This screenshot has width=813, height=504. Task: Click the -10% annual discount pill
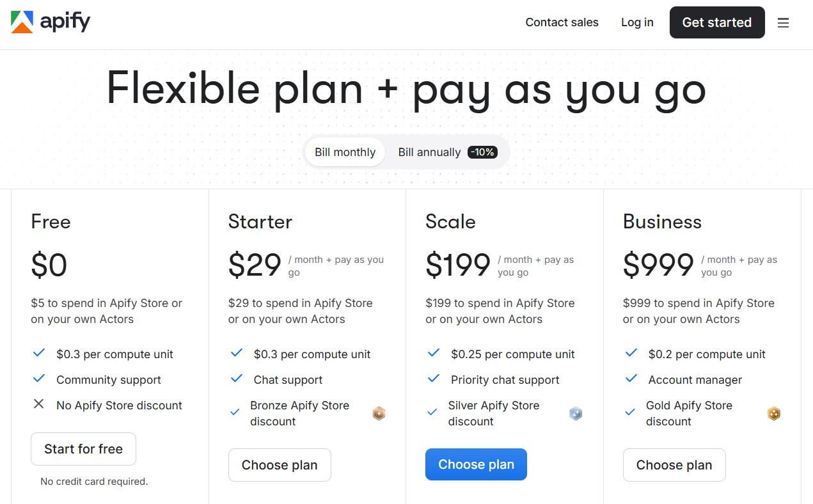482,152
